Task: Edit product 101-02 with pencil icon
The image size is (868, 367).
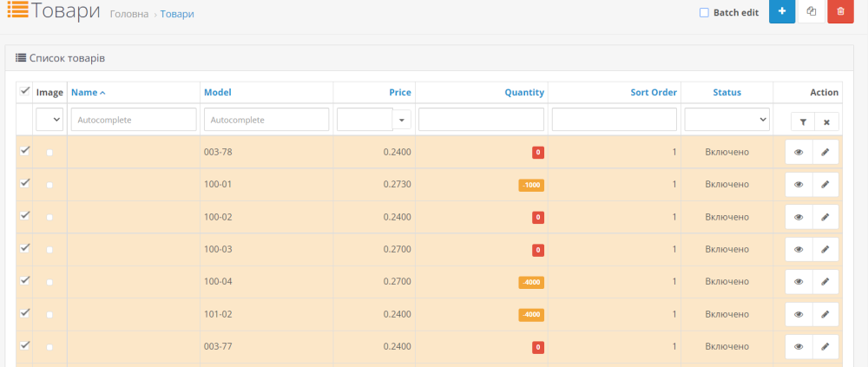Action: [x=825, y=315]
